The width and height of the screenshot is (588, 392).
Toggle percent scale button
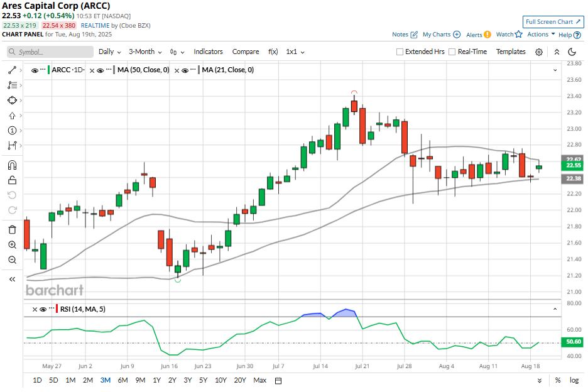558,380
